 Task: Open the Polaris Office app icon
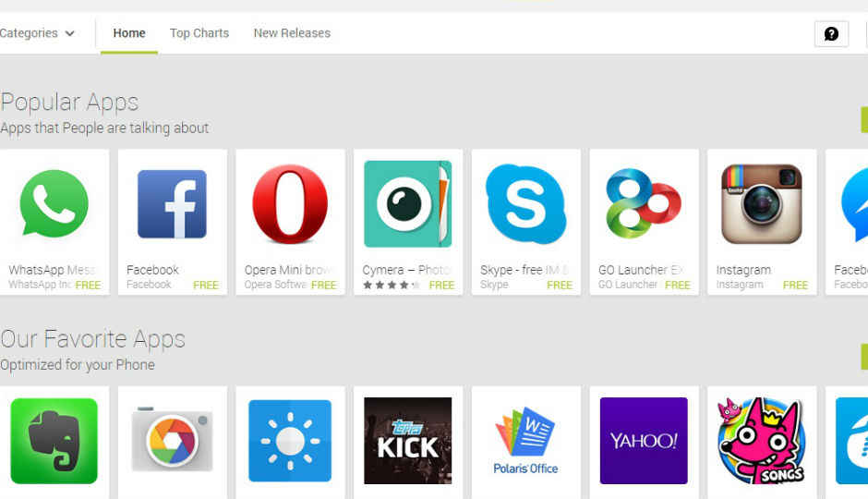coord(526,441)
